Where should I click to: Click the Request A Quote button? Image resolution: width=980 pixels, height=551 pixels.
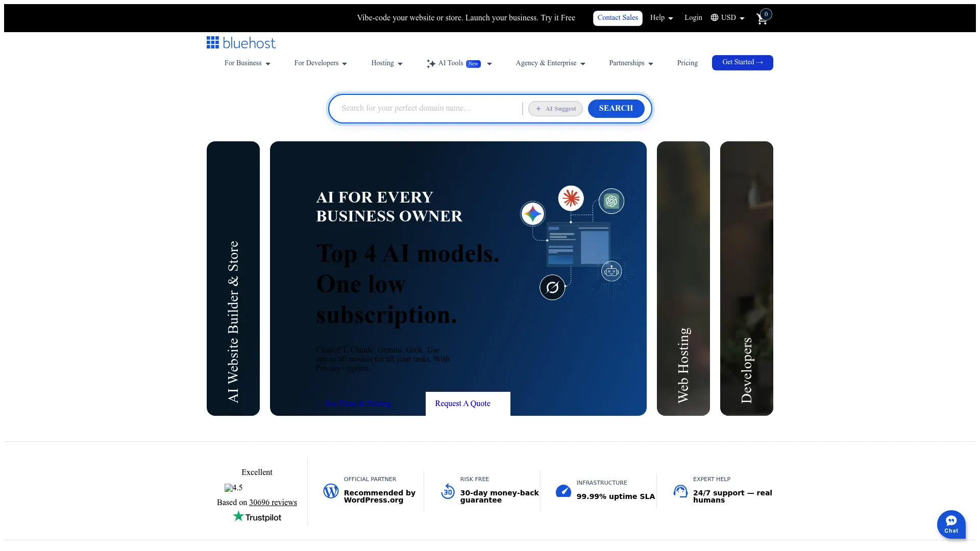click(468, 404)
